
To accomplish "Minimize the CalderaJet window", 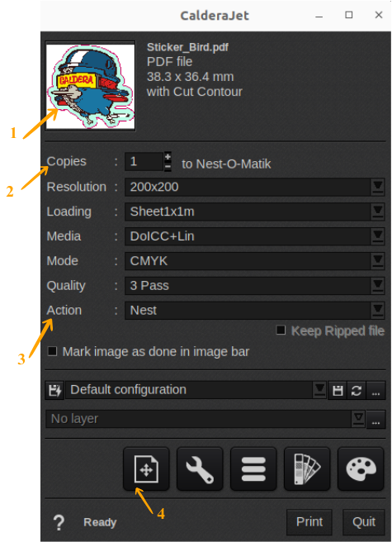I will [x=319, y=16].
